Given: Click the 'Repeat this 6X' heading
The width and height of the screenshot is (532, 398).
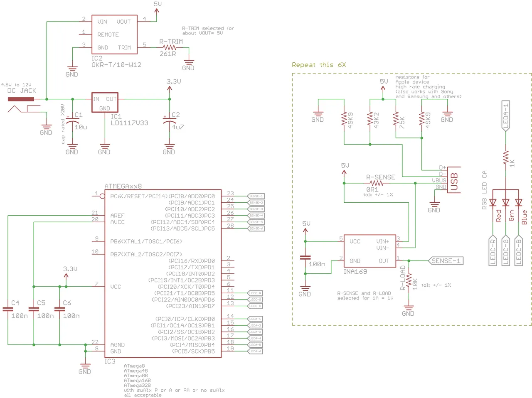Looking at the screenshot, I should [319, 65].
